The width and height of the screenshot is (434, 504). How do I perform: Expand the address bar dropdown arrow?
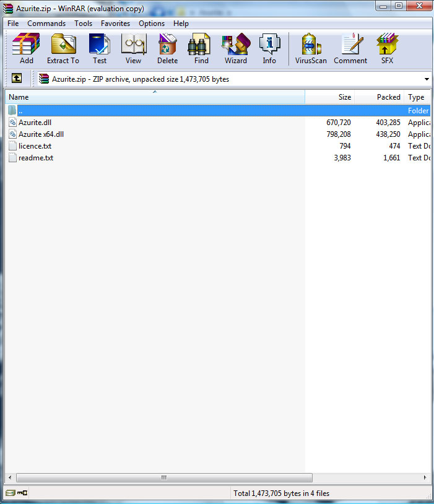[x=427, y=79]
